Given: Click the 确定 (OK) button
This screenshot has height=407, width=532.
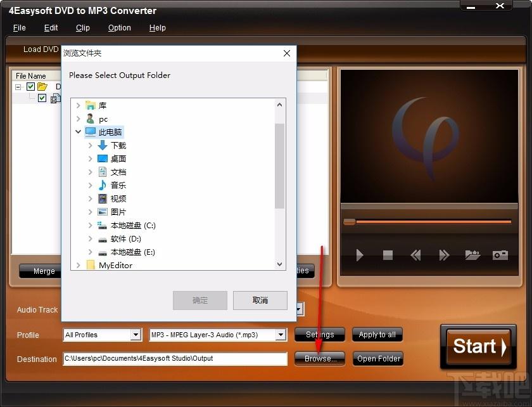Looking at the screenshot, I should 200,300.
